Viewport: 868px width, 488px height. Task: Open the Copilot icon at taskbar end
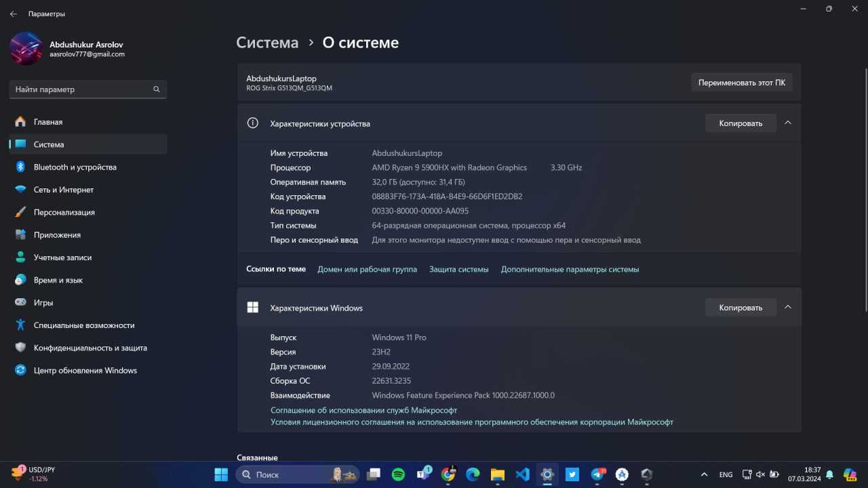click(x=850, y=474)
